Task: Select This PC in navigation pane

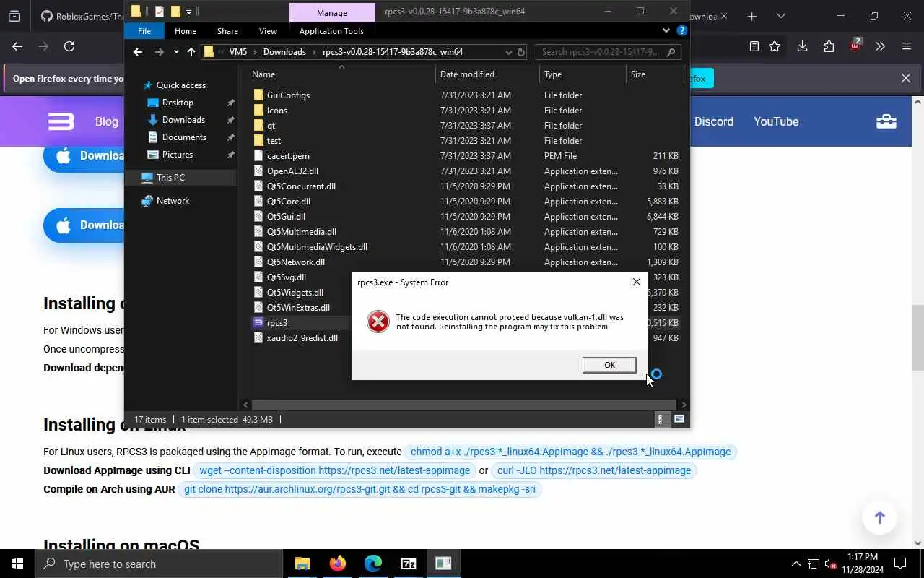Action: pos(170,178)
